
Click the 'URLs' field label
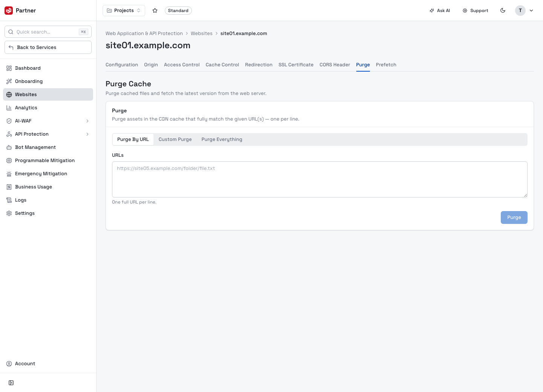(x=118, y=155)
